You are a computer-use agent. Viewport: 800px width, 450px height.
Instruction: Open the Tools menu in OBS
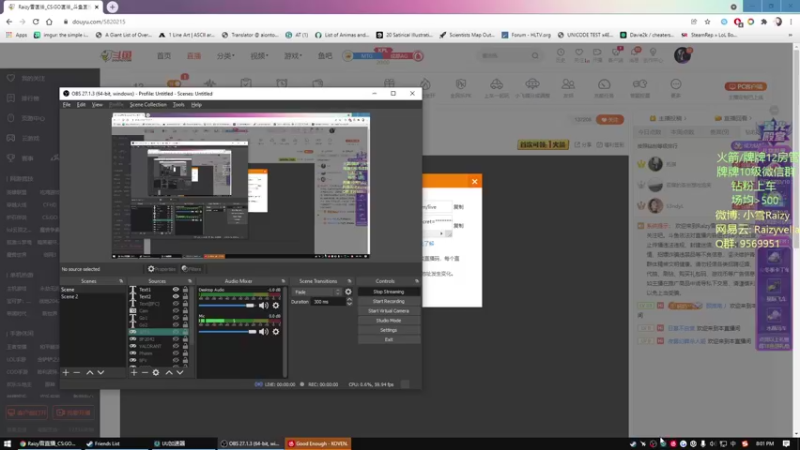[179, 105]
